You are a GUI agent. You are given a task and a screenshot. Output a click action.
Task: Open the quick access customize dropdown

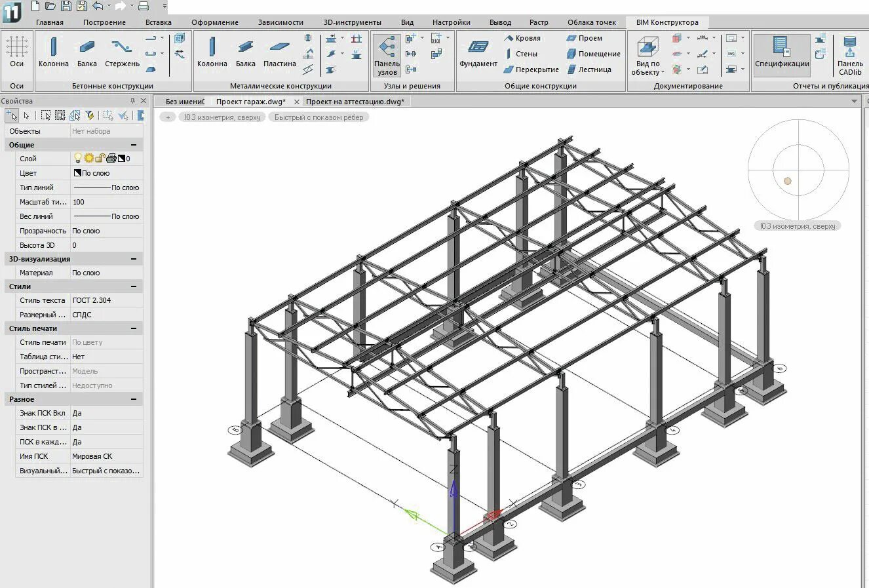coord(164,7)
